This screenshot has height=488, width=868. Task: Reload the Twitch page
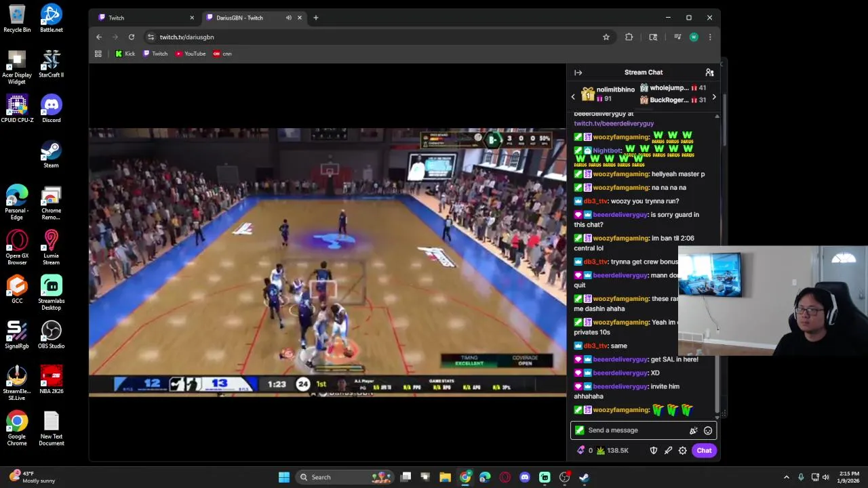tap(132, 37)
